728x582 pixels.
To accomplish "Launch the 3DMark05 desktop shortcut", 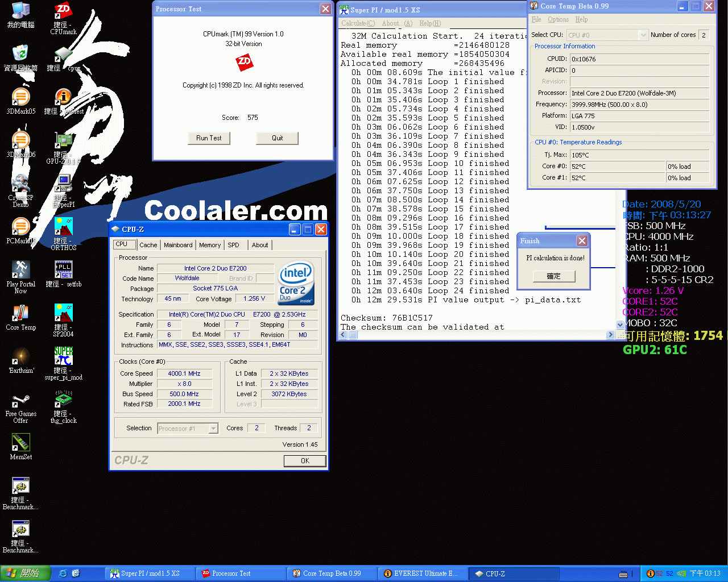I will [20, 101].
